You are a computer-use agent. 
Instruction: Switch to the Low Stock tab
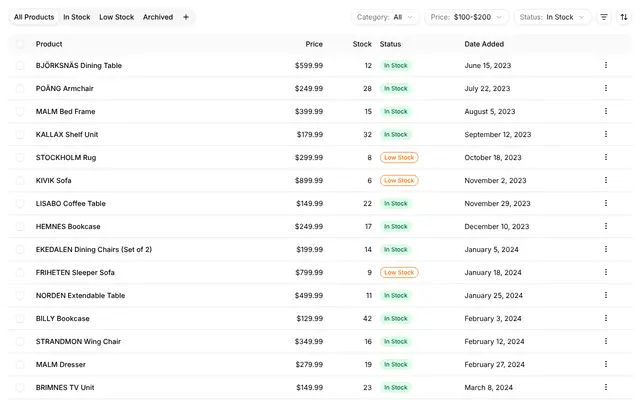pyautogui.click(x=117, y=17)
